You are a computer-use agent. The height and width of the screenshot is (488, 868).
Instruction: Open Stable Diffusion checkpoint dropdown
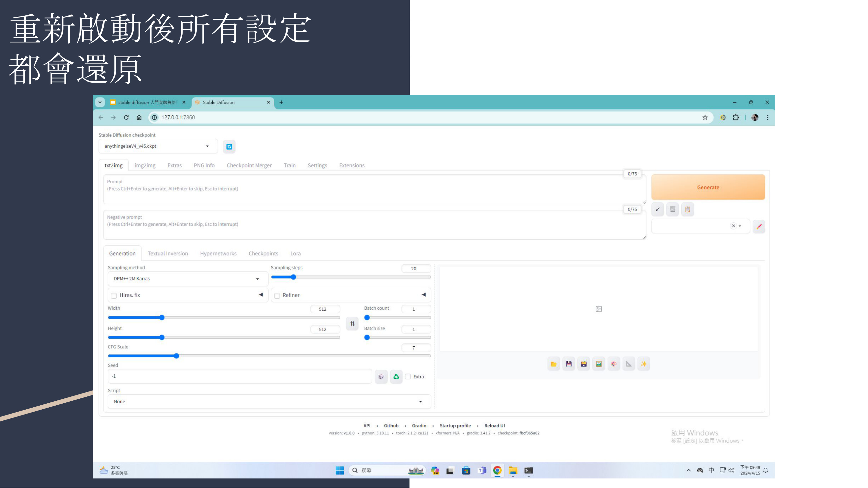coord(158,146)
